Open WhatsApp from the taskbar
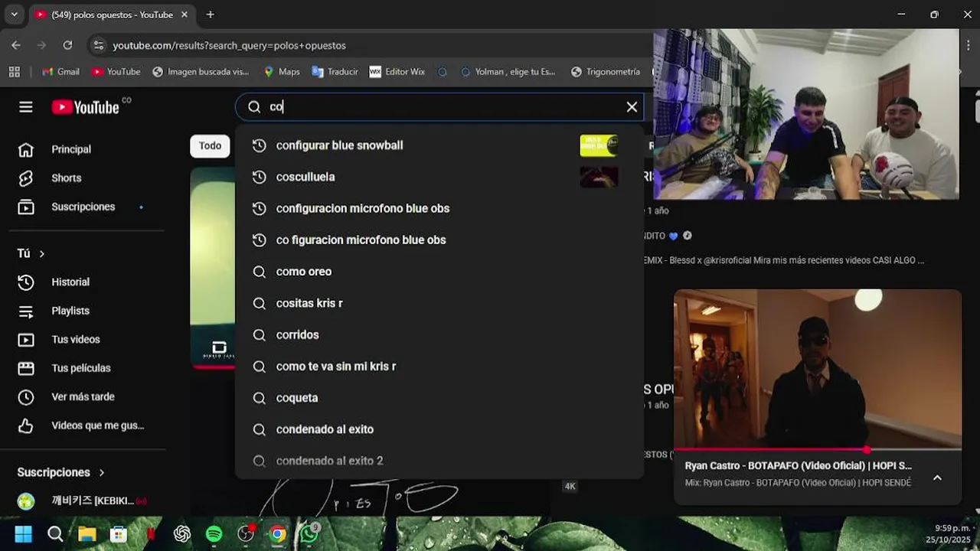 click(309, 533)
